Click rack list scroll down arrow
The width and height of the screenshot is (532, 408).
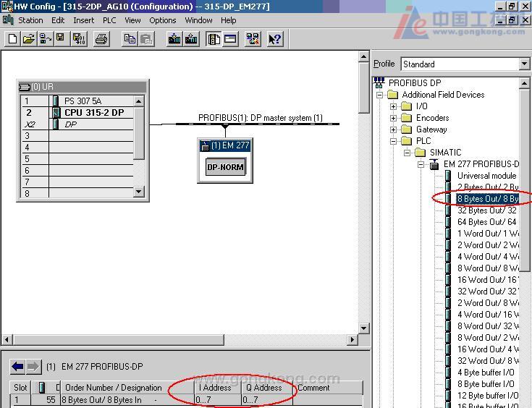point(139,192)
